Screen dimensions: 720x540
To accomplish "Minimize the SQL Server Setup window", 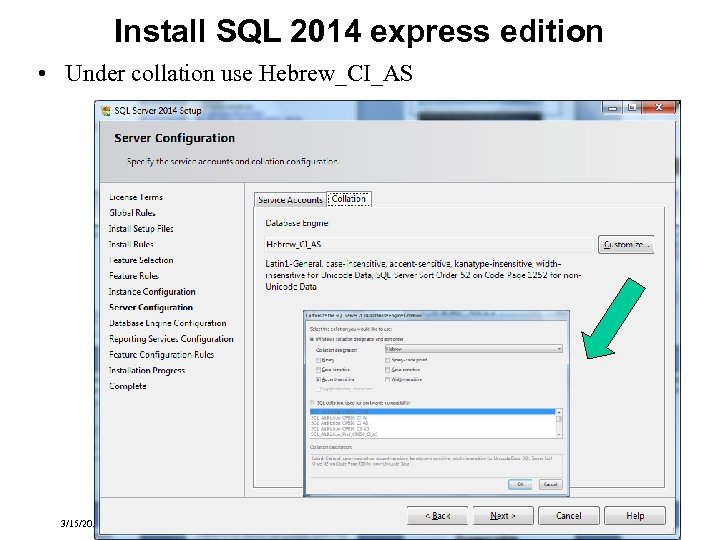I will (x=613, y=108).
